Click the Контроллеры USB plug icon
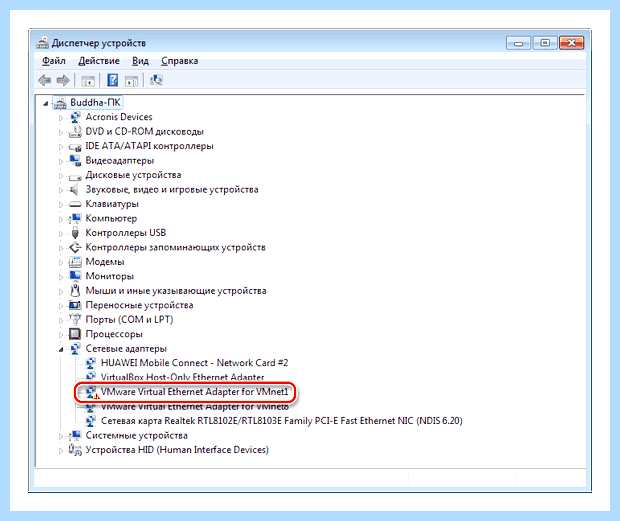The width and height of the screenshot is (620, 521). point(75,233)
